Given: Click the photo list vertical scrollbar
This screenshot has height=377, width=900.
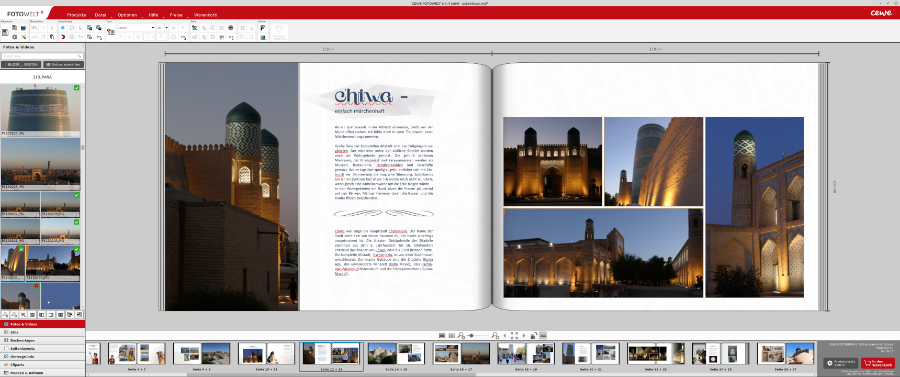Looking at the screenshot, I should (83, 148).
